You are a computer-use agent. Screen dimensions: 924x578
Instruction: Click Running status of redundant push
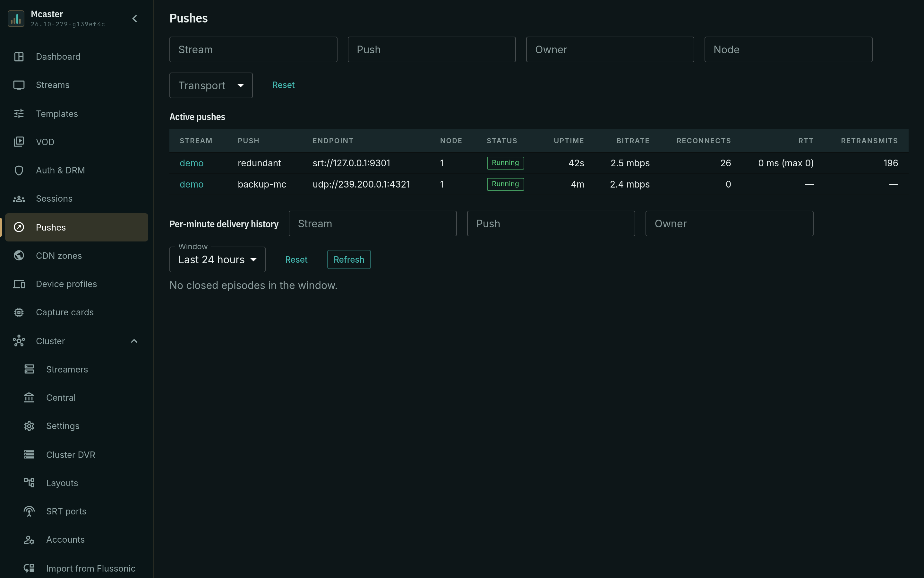pyautogui.click(x=506, y=163)
